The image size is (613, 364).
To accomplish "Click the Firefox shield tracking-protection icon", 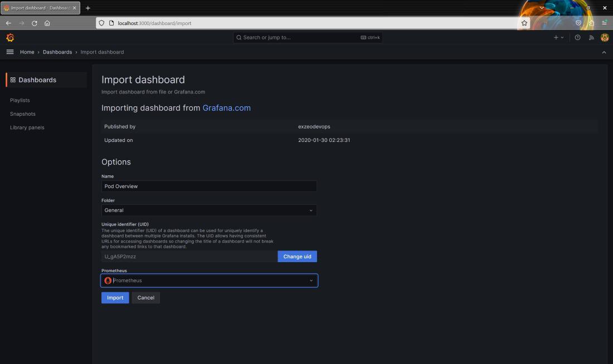I will coord(101,23).
